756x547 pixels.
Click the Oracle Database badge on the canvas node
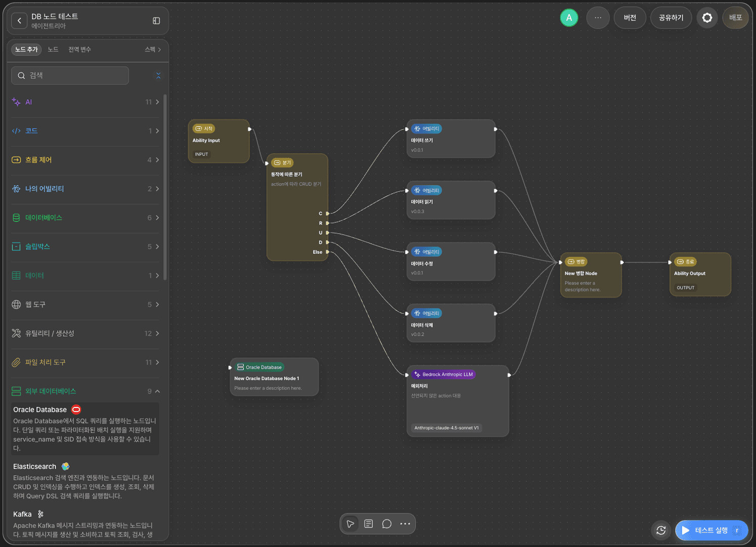[259, 367]
